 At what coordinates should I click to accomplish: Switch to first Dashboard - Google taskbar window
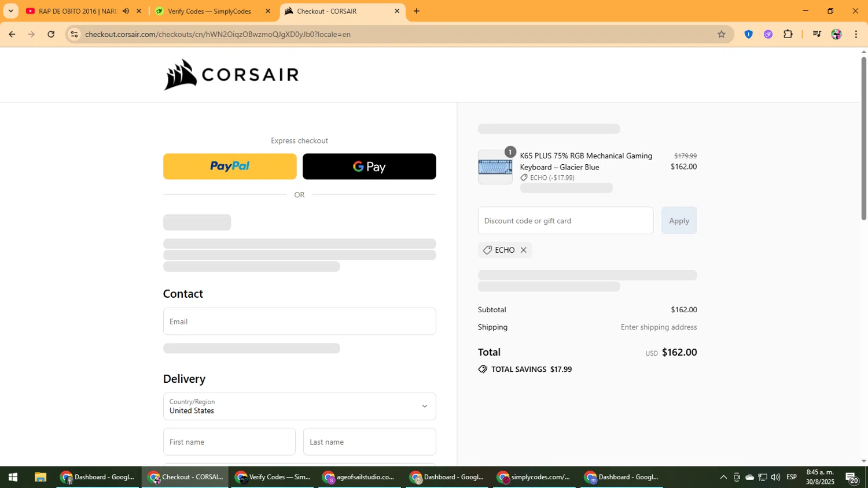(98, 477)
